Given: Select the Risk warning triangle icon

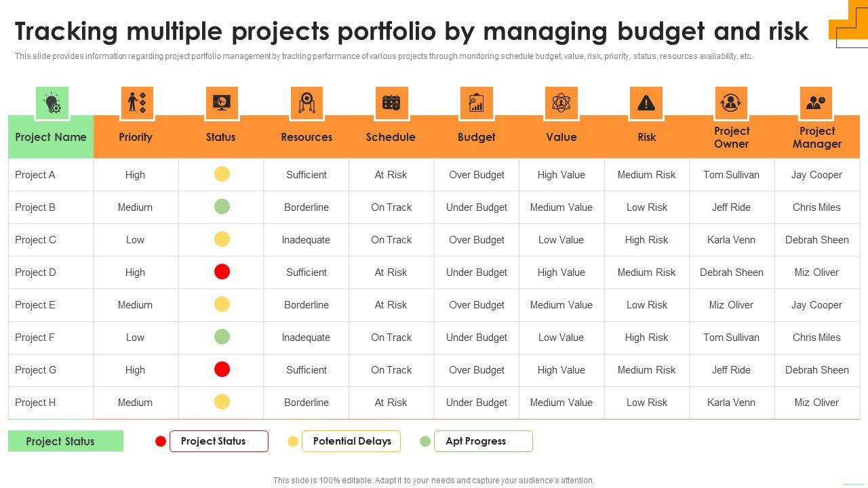Looking at the screenshot, I should tap(646, 104).
